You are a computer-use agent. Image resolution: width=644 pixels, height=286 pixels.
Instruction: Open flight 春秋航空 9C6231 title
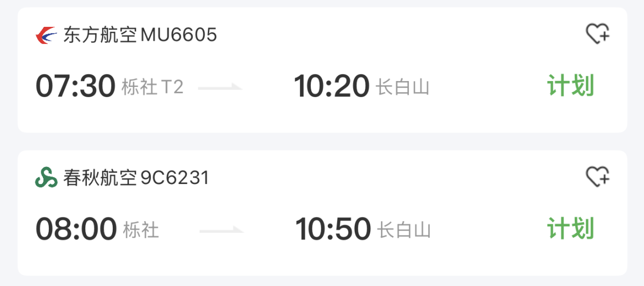(136, 178)
